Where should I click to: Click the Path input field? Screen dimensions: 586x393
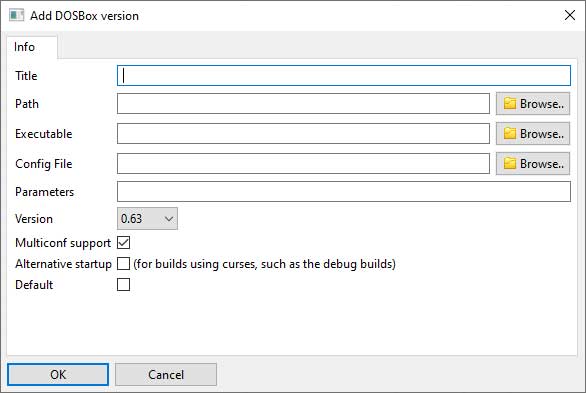pyautogui.click(x=303, y=103)
